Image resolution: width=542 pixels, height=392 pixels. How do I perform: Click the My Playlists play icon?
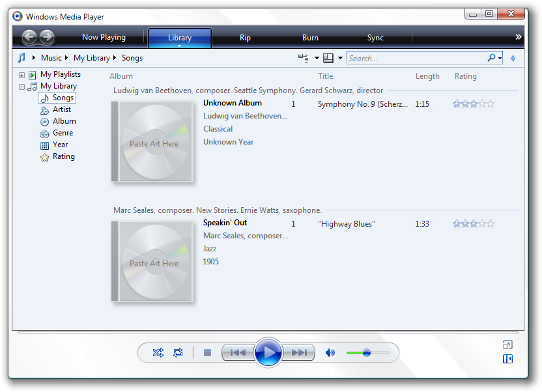[x=32, y=75]
